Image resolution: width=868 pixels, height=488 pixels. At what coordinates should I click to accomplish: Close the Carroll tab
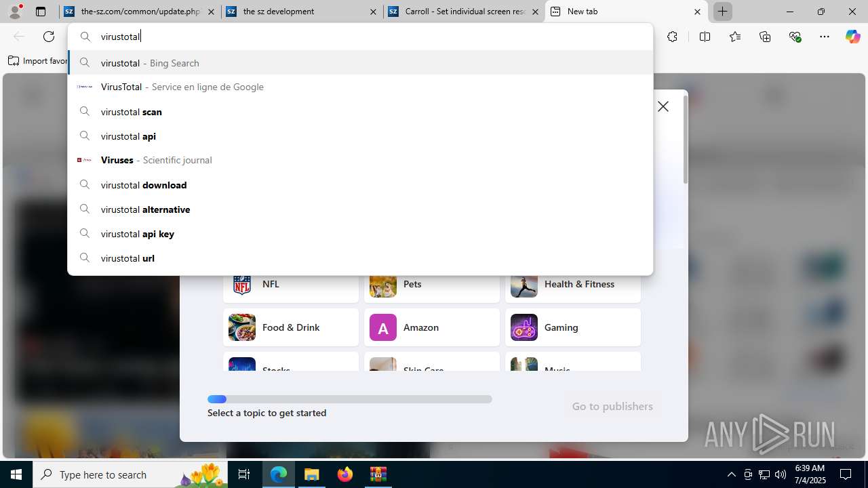pos(535,12)
